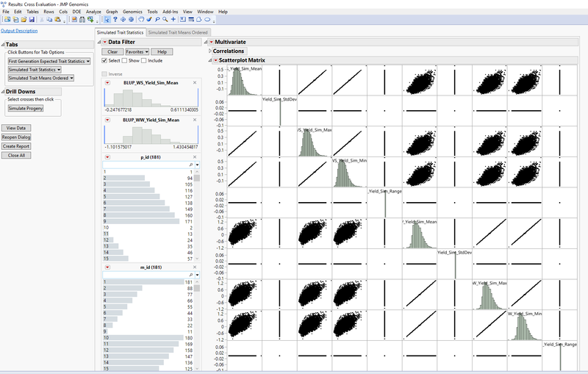This screenshot has width=588, height=374.
Task: Open First Generation Expected Trait Statistics dropdown
Action: pyautogui.click(x=49, y=61)
